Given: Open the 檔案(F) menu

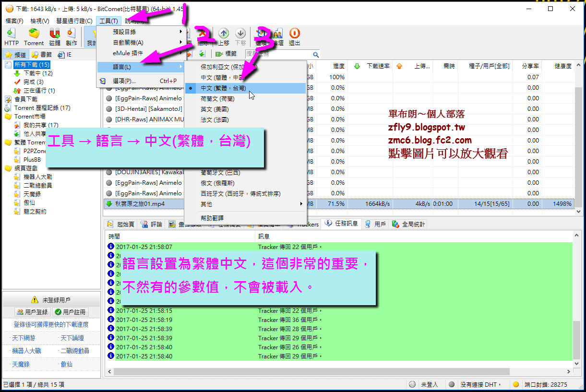Looking at the screenshot, I should tap(14, 21).
